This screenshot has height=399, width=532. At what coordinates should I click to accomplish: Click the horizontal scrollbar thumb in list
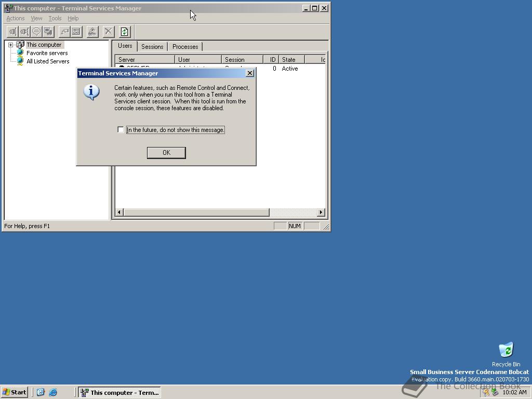196,212
